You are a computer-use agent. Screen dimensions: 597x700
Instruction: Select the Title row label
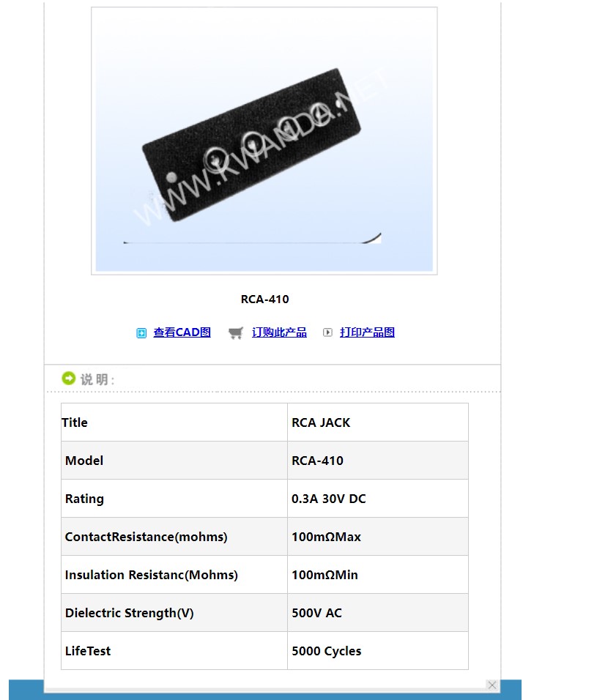point(75,422)
